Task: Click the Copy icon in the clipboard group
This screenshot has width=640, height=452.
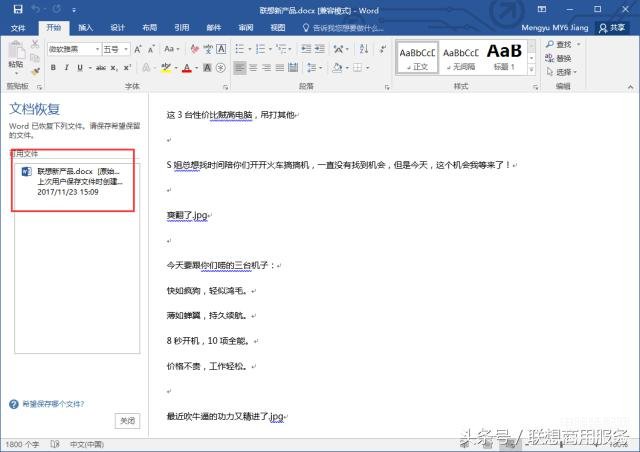Action: pyautogui.click(x=35, y=58)
